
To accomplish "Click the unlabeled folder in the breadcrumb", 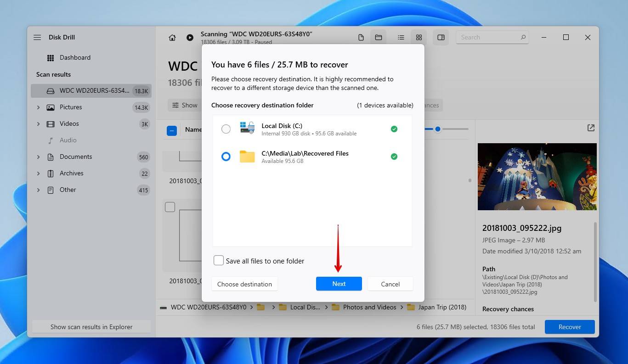I will 261,307.
